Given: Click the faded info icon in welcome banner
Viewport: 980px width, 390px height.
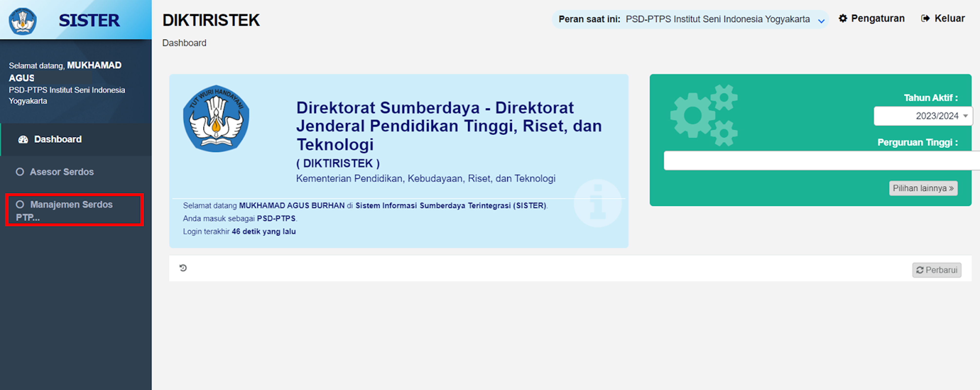Looking at the screenshot, I should 598,203.
